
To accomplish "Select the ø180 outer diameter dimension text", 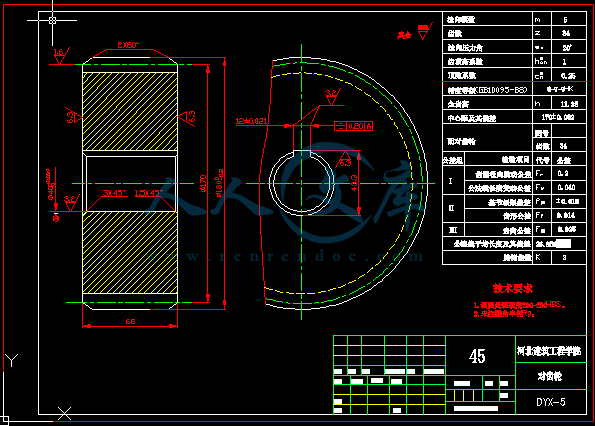I will tap(220, 182).
